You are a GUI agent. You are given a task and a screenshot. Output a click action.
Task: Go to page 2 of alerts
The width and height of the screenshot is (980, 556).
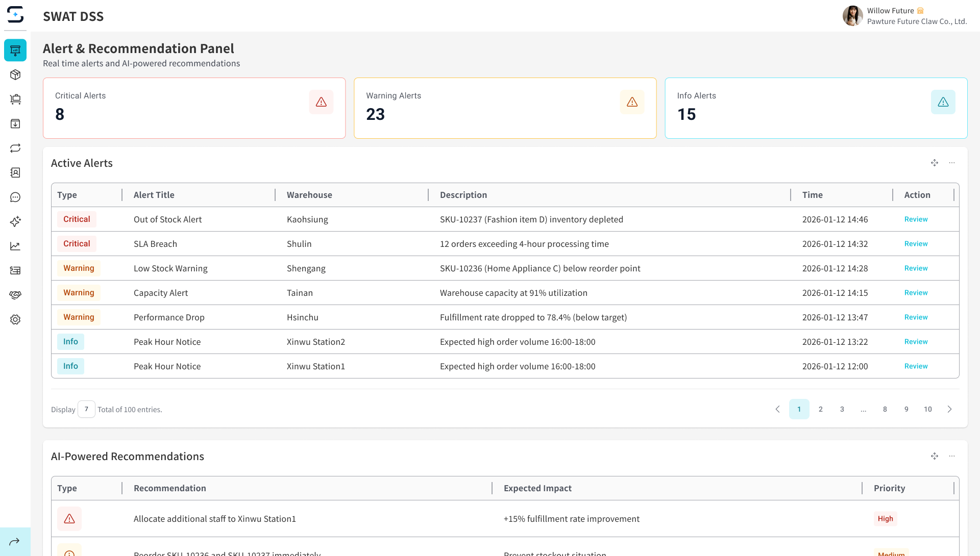821,409
